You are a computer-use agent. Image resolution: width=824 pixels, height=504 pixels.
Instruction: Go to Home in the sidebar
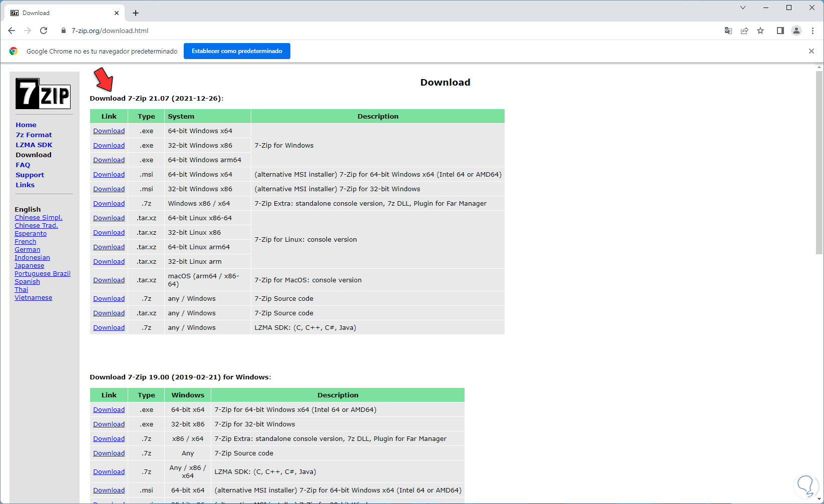click(x=26, y=125)
